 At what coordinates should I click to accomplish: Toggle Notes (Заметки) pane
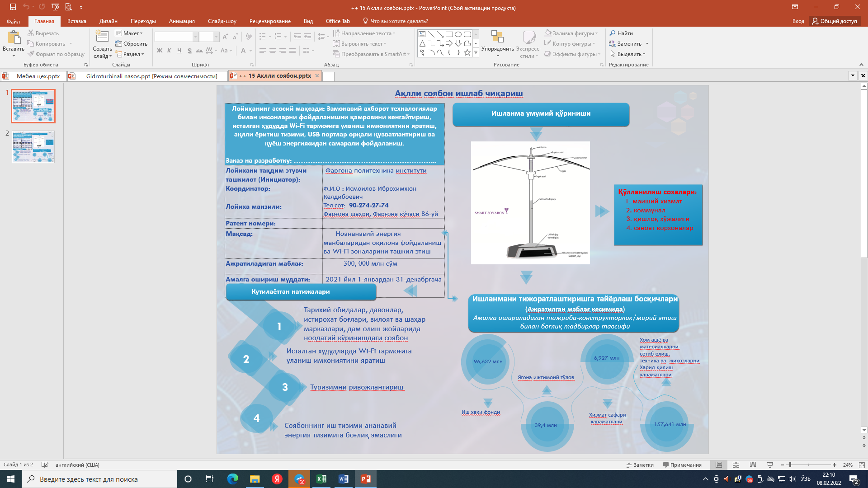coord(640,465)
